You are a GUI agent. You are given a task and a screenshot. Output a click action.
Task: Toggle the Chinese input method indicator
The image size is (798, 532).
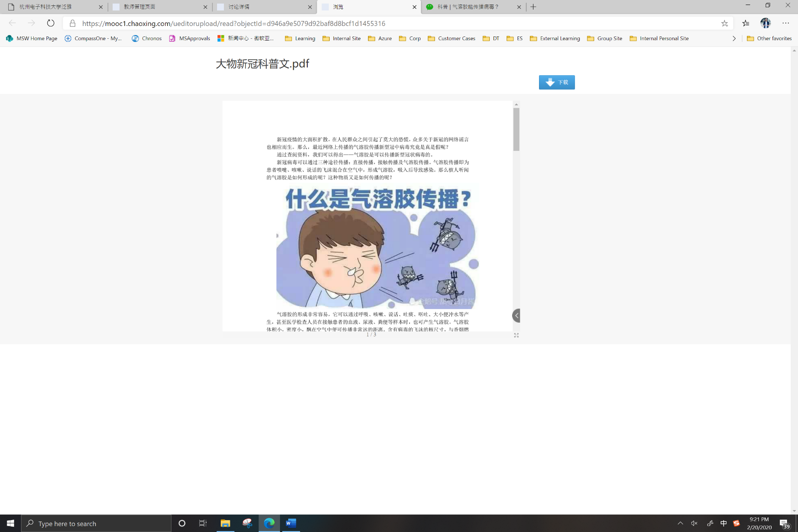click(724, 523)
